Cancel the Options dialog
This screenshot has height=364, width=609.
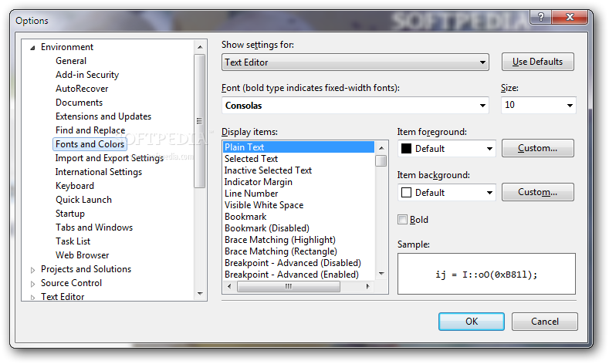point(544,322)
